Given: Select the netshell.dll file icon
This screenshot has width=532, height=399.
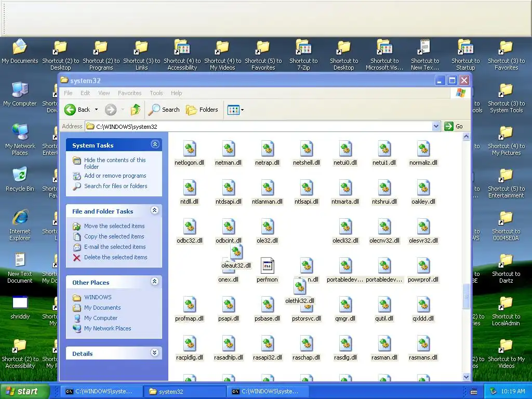Looking at the screenshot, I should click(x=307, y=149).
